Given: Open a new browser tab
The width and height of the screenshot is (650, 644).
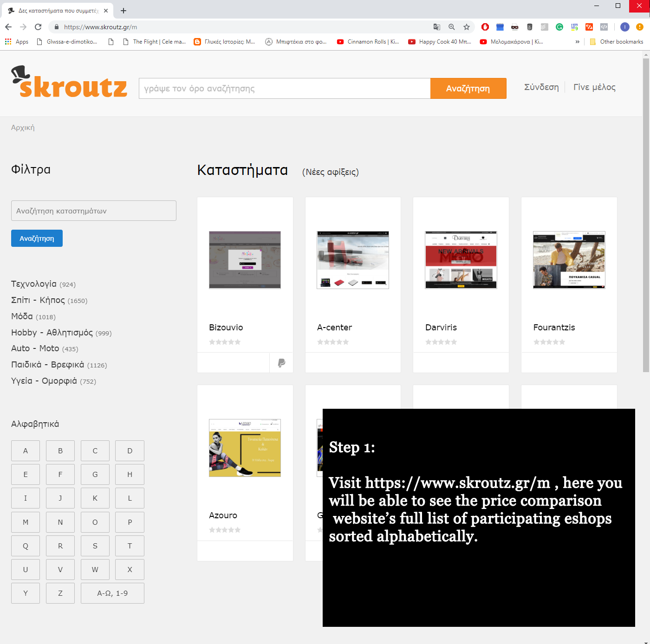Looking at the screenshot, I should click(123, 11).
